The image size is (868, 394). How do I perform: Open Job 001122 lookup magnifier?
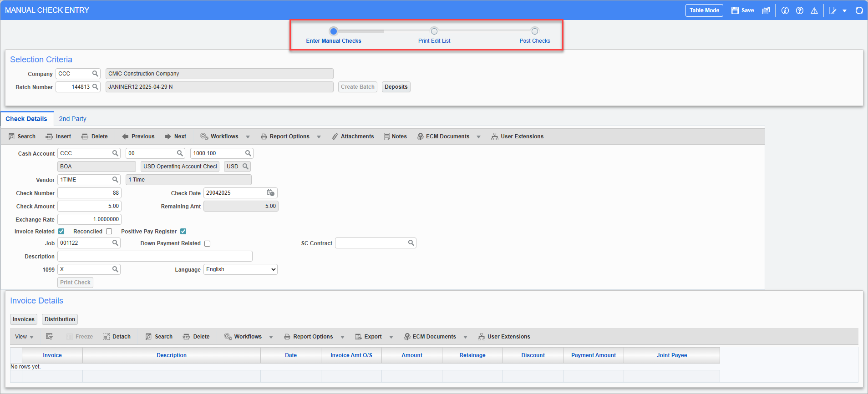pos(115,243)
